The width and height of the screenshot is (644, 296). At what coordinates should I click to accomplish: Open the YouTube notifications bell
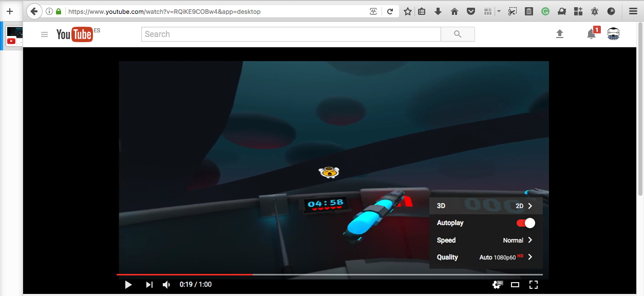tap(592, 34)
